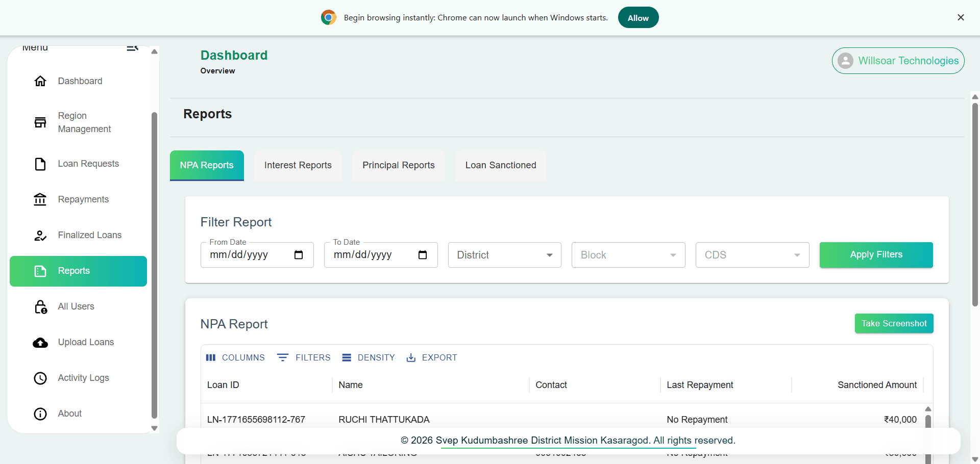The width and height of the screenshot is (980, 464).
Task: Click the Upload Loans cloud icon
Action: [x=40, y=343]
